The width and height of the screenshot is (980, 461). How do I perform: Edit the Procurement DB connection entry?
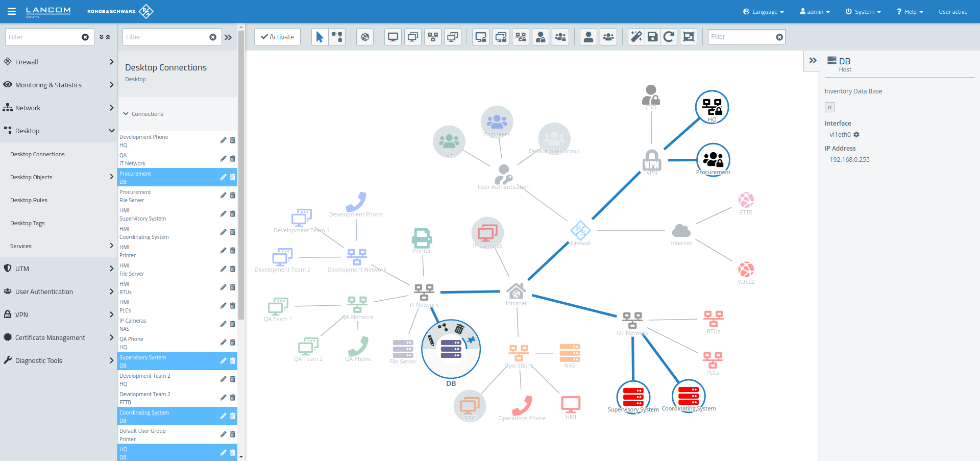pos(223,177)
